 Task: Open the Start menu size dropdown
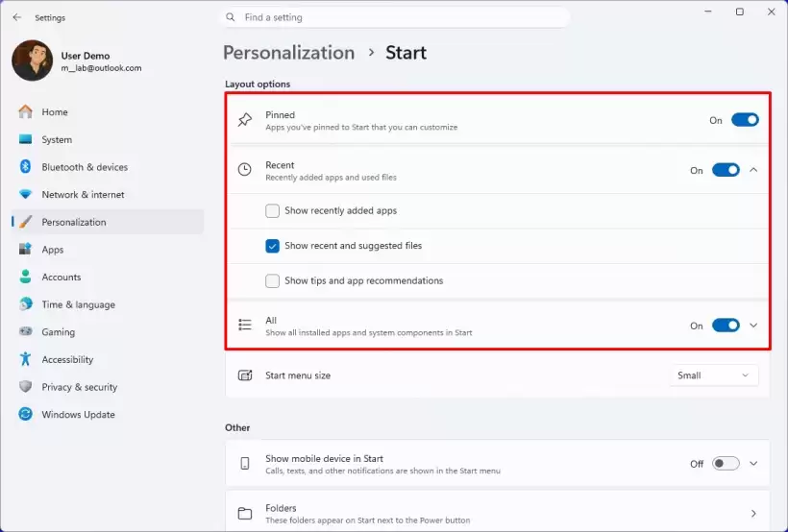click(x=714, y=375)
